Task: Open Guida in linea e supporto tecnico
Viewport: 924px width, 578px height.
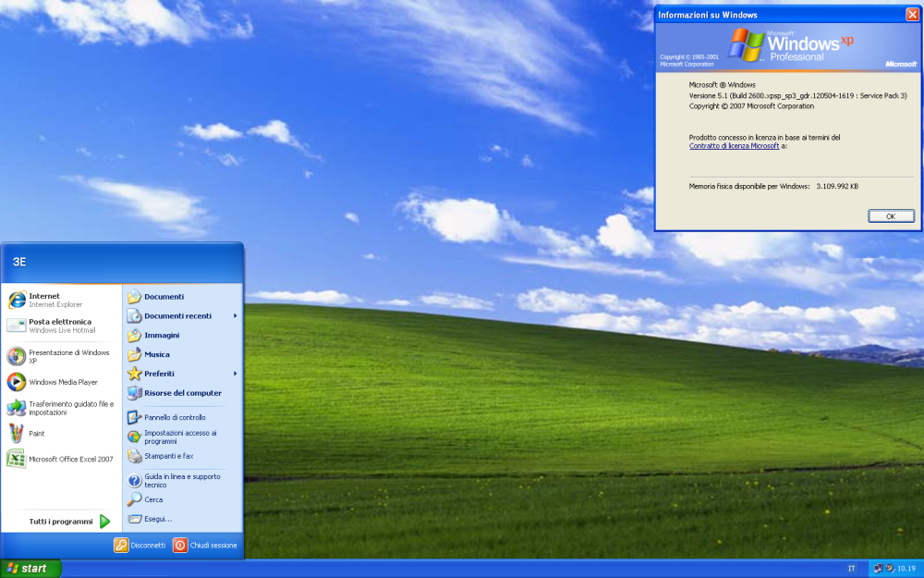Action: click(x=181, y=480)
